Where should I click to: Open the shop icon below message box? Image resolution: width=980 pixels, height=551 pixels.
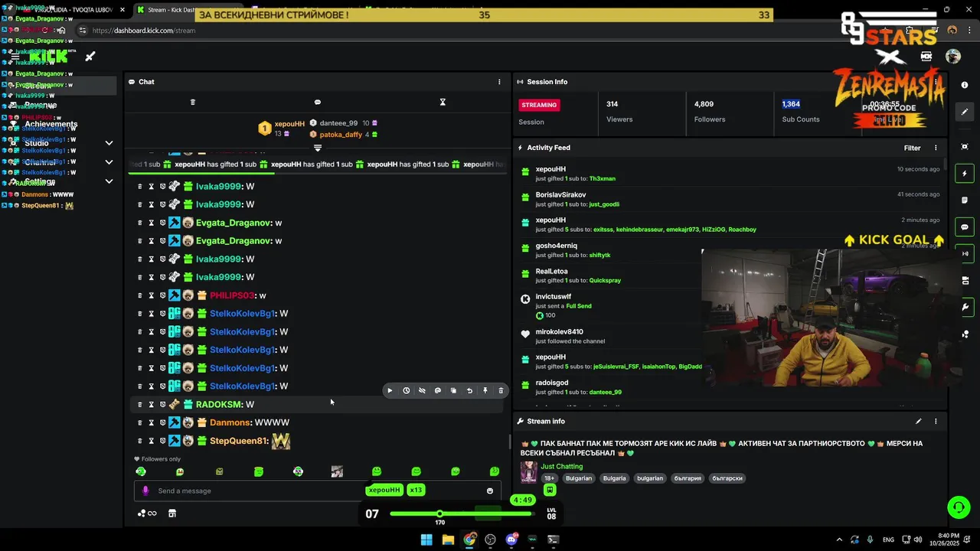(x=172, y=514)
